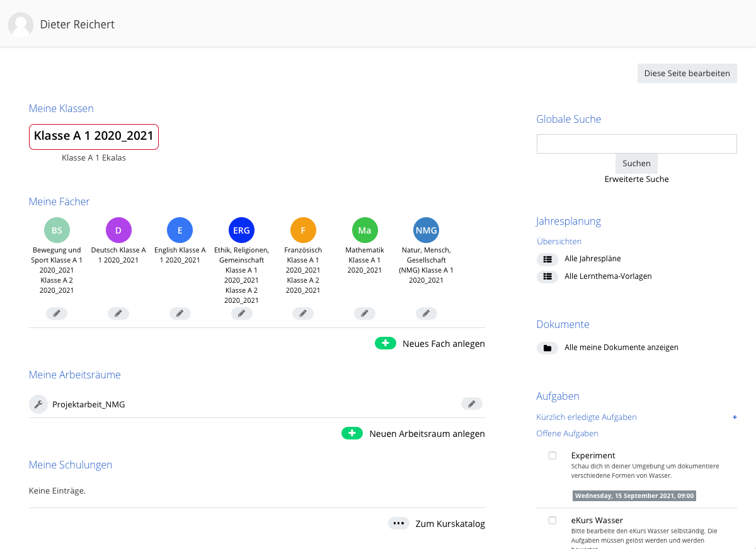Viewport: 756px width, 549px height.
Task: Click the Suchen button
Action: tap(636, 164)
